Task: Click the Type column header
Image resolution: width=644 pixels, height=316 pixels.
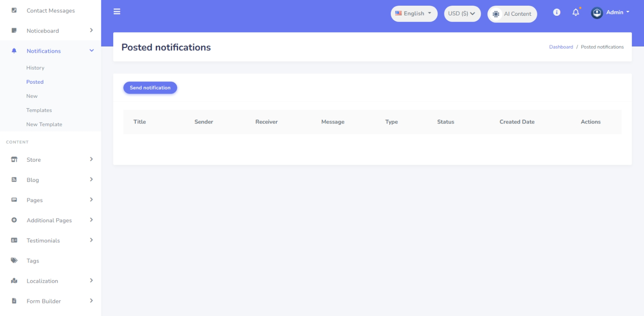Action: click(x=391, y=122)
